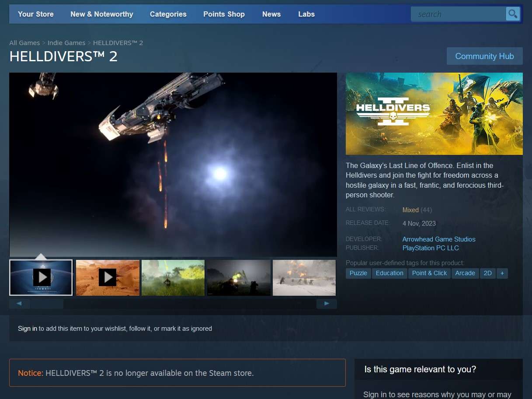
Task: Click the release date 4 Nov, 2023
Action: [419, 223]
